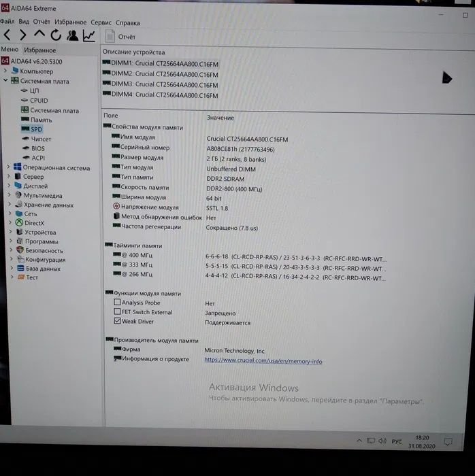Select the Тест tree item

click(32, 277)
